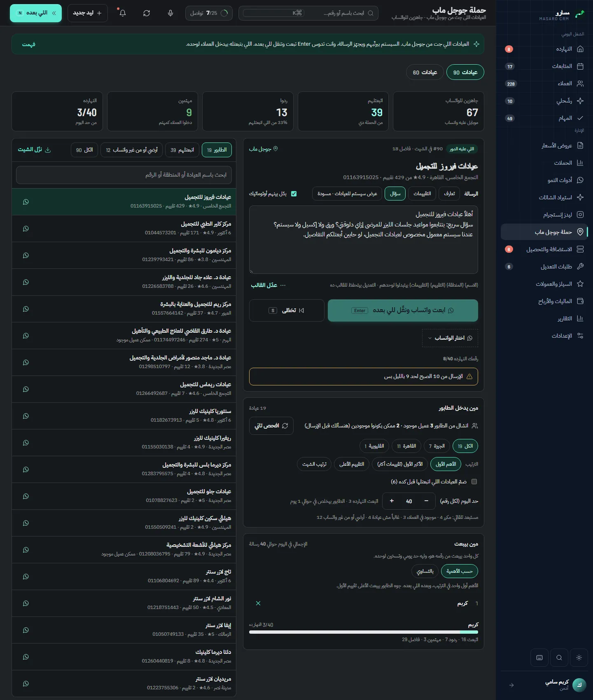Open ليدز إنستجرام in the sidebar
The height and width of the screenshot is (700, 593).
(x=544, y=215)
